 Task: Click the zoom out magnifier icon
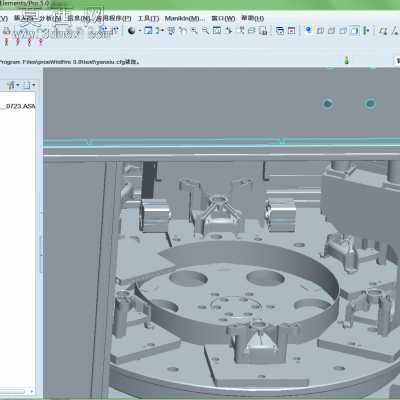click(205, 31)
